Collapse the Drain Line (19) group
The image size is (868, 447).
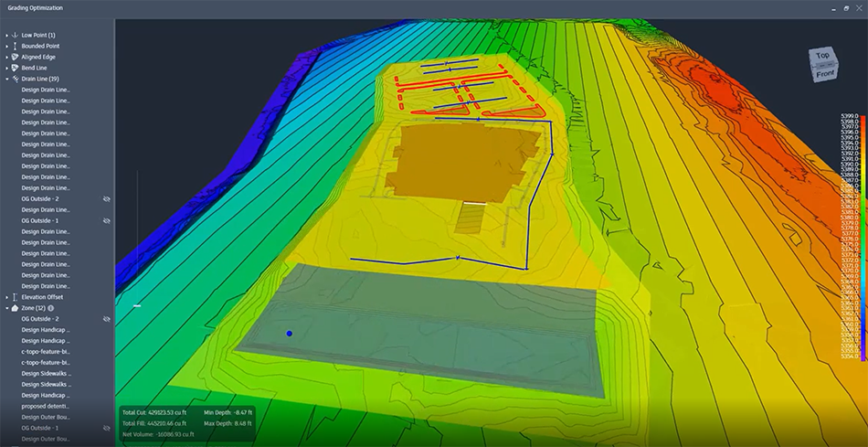tap(6, 79)
